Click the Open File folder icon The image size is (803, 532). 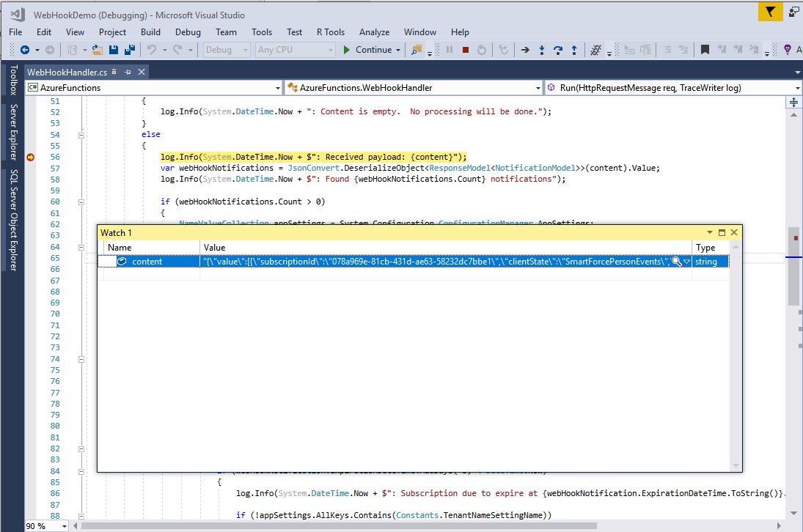(98, 50)
